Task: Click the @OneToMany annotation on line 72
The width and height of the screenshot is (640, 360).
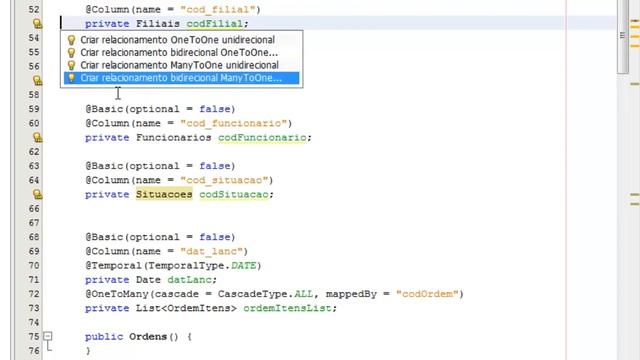Action: (x=117, y=294)
